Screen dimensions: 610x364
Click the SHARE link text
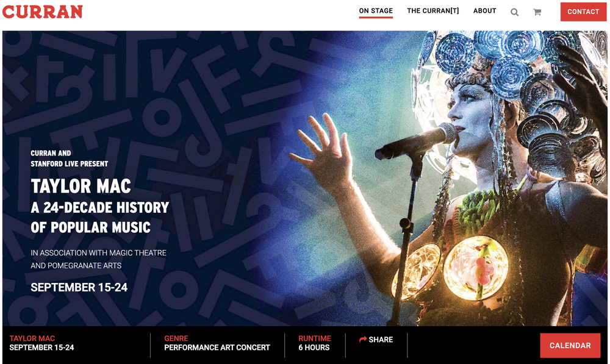click(381, 340)
